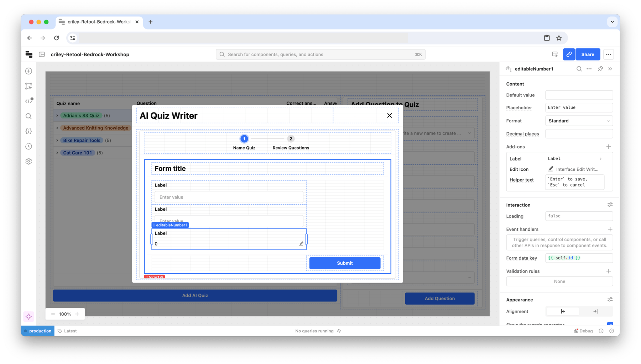Open the status bar history icon
This screenshot has width=641, height=364.
pyautogui.click(x=601, y=331)
